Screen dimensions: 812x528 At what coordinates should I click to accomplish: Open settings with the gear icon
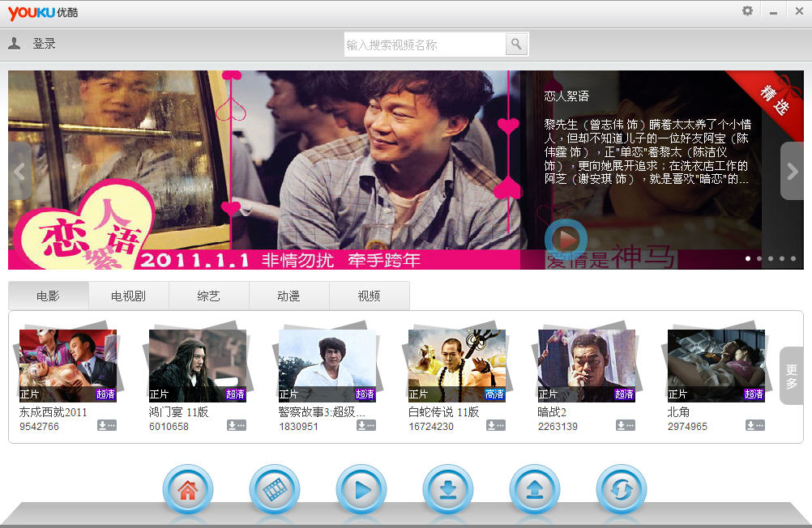point(747,11)
